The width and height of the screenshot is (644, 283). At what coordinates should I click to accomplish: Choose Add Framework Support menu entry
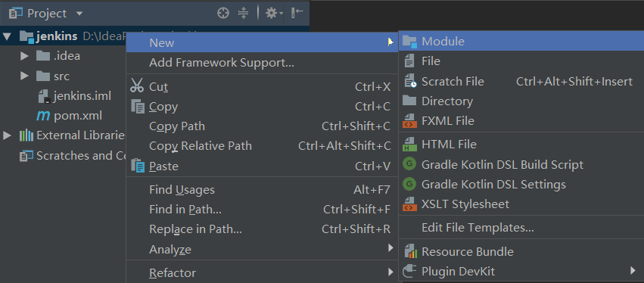pos(262,63)
